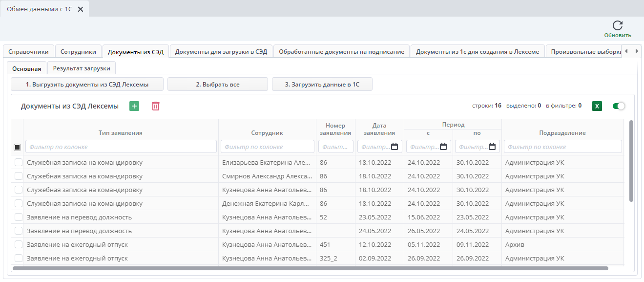Close the Обмен данными с 1С tab
644x282 pixels.
81,9
